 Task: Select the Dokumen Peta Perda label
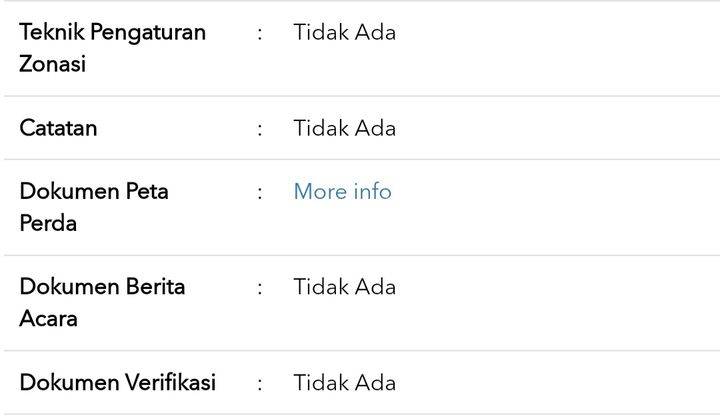94,207
